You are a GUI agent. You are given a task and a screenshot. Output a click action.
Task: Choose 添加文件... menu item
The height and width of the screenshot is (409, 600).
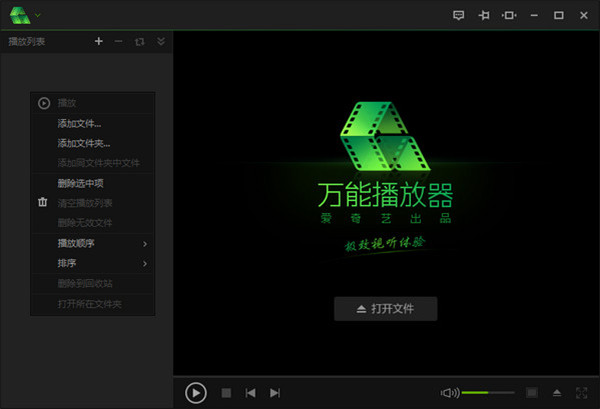[93, 123]
